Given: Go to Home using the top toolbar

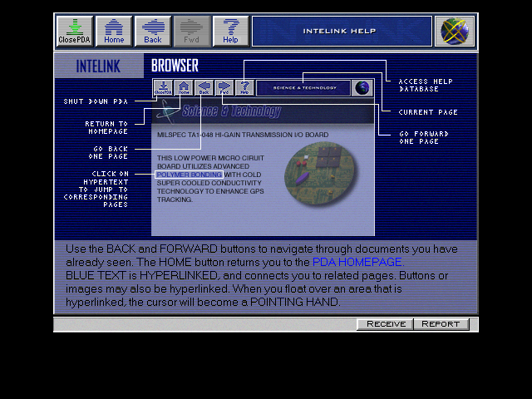Looking at the screenshot, I should pyautogui.click(x=114, y=31).
